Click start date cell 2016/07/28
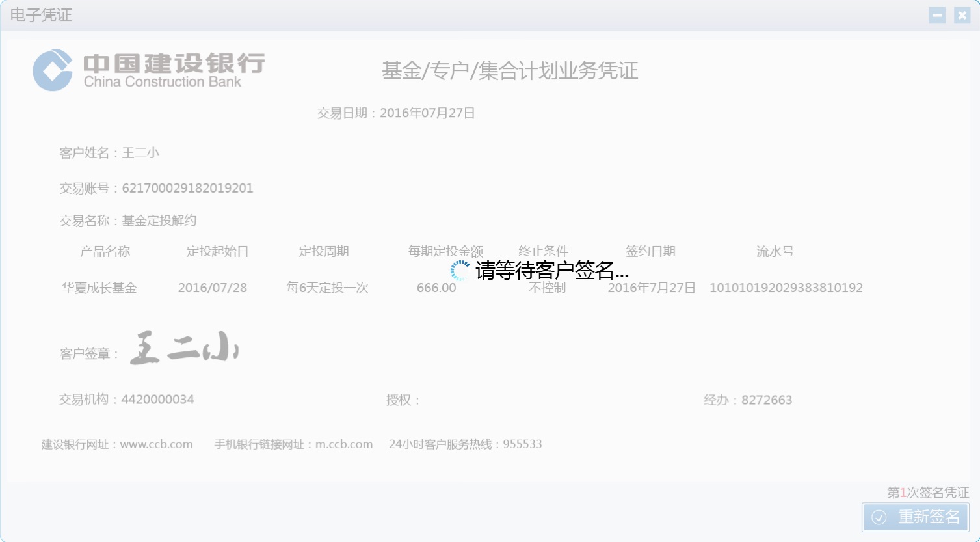Image resolution: width=980 pixels, height=542 pixels. tap(213, 288)
